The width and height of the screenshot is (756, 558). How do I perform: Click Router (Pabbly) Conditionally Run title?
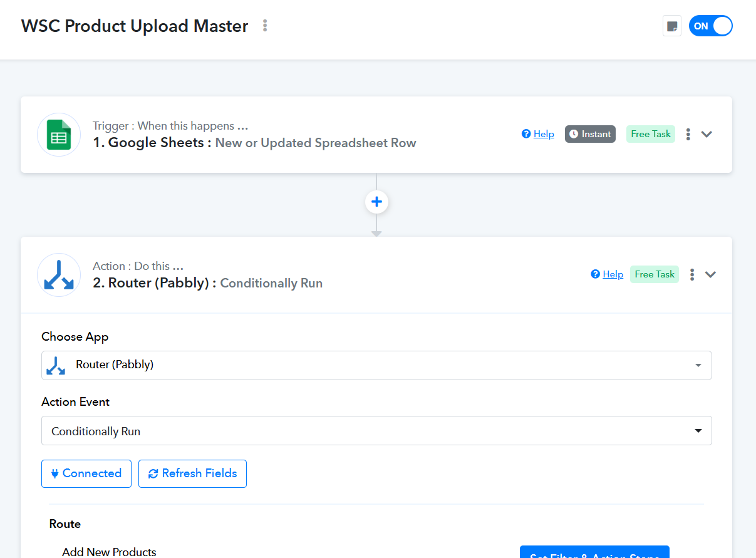point(207,283)
